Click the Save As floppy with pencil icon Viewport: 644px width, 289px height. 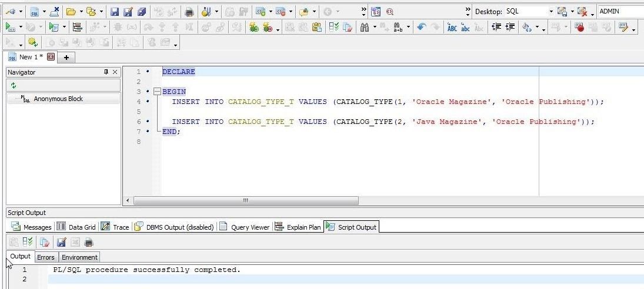tap(128, 12)
